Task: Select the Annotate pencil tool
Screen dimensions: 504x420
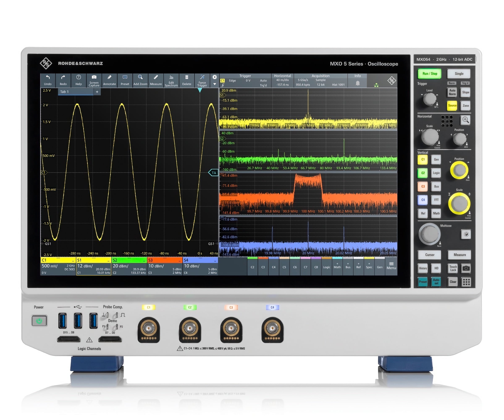Action: (109, 80)
